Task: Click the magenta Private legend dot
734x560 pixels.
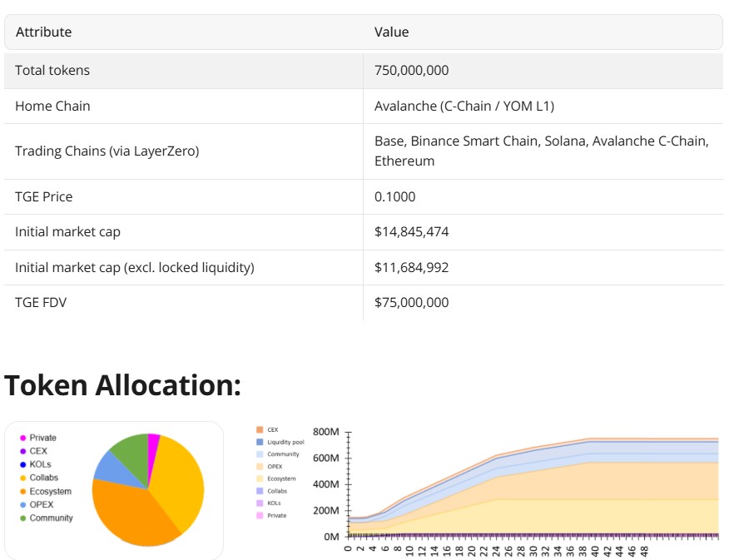Action: [23, 438]
